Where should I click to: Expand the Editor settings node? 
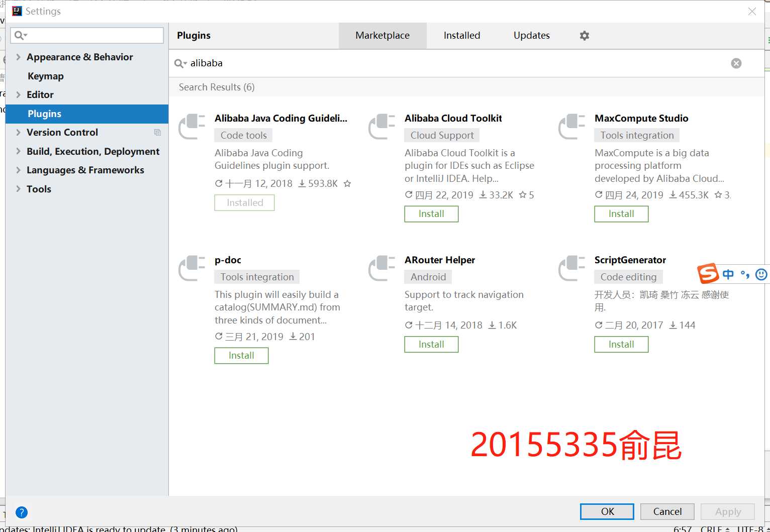18,94
